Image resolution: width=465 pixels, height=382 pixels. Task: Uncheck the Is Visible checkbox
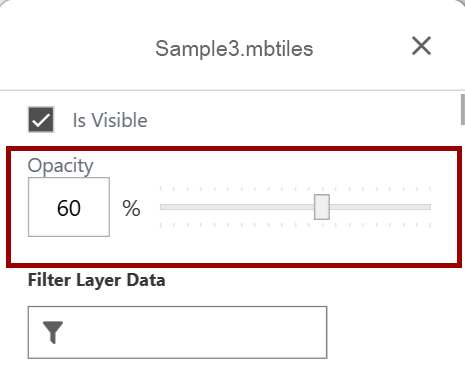pyautogui.click(x=41, y=120)
